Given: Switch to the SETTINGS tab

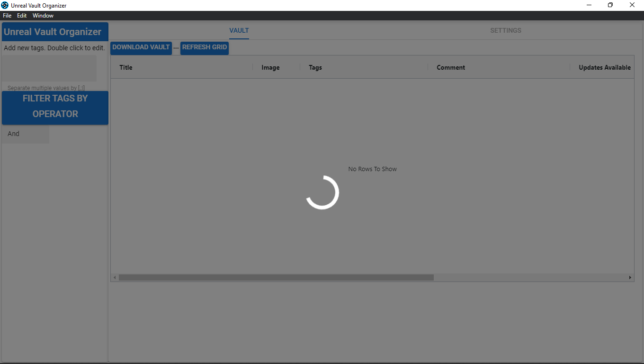Looking at the screenshot, I should 506,30.
